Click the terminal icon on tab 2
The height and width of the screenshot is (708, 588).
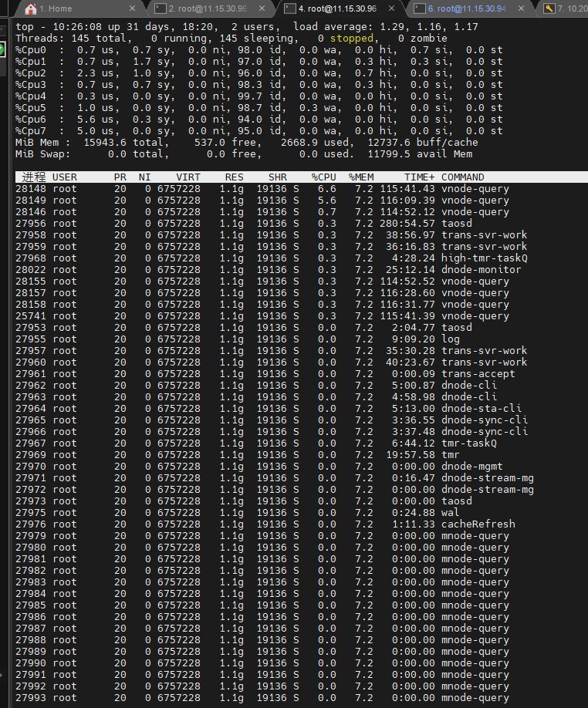pyautogui.click(x=160, y=8)
